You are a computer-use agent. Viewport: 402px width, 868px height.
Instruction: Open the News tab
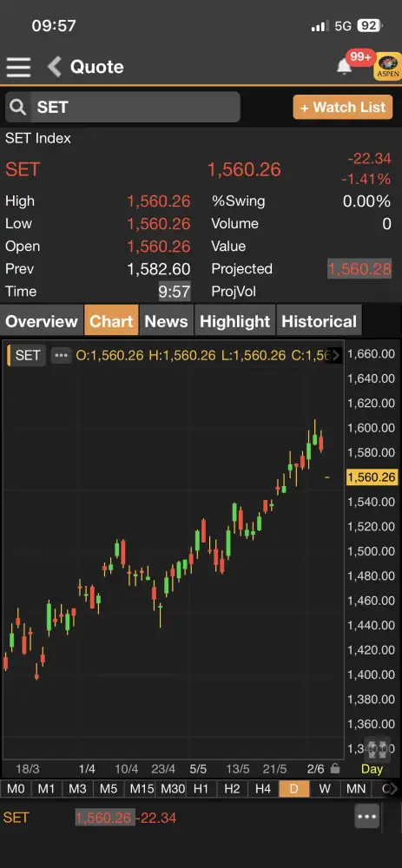click(166, 322)
